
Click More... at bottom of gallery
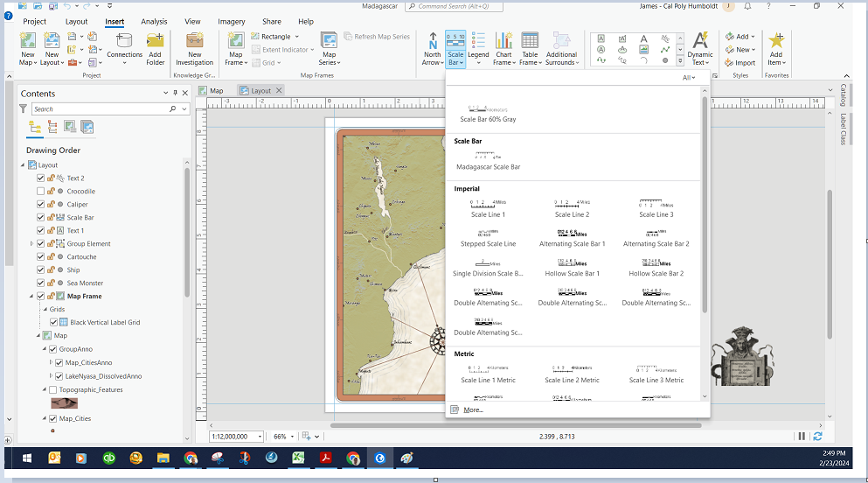point(473,409)
